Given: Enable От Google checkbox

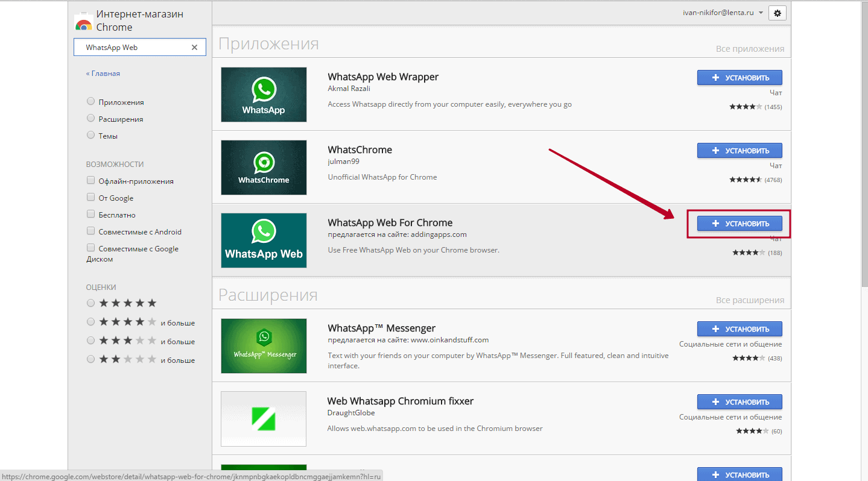Looking at the screenshot, I should point(90,197).
